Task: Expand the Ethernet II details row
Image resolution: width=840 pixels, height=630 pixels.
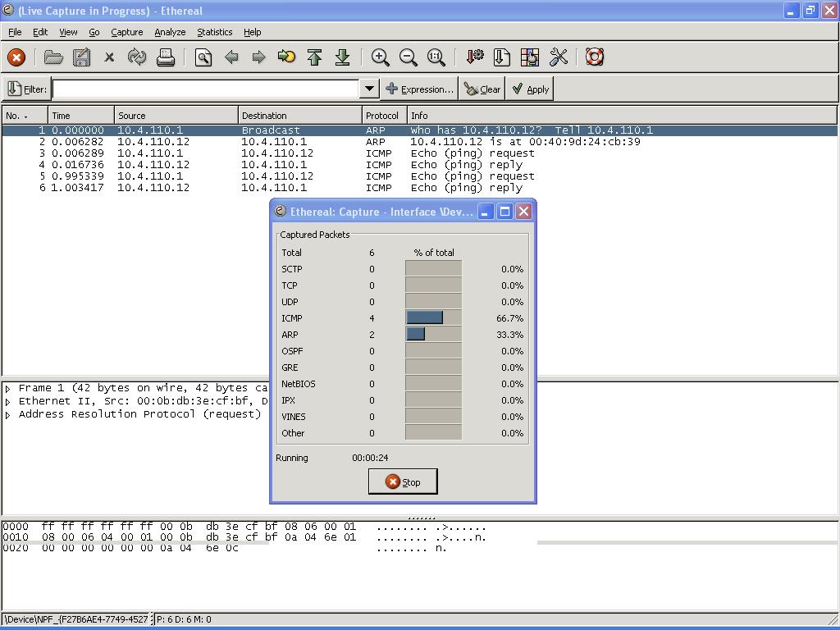Action: (x=8, y=402)
